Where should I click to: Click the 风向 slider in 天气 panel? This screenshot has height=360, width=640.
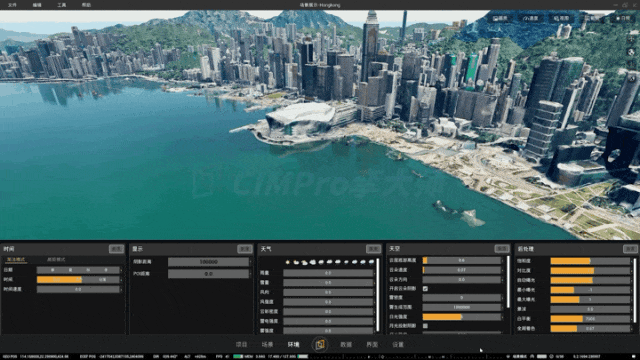328,292
